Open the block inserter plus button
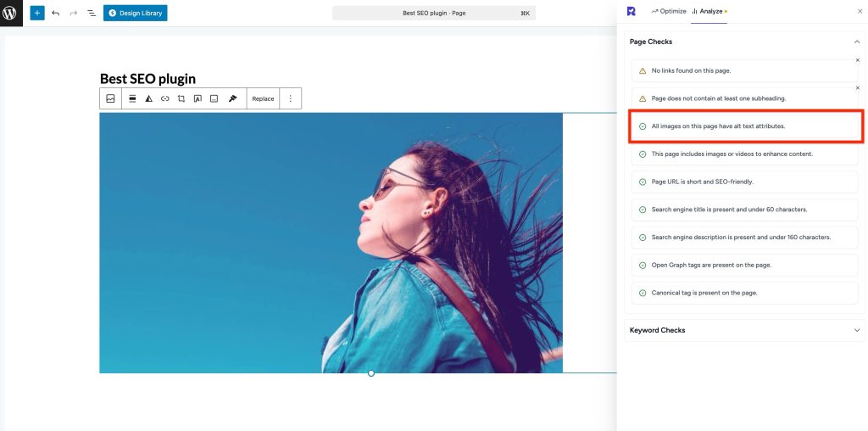 (x=36, y=13)
